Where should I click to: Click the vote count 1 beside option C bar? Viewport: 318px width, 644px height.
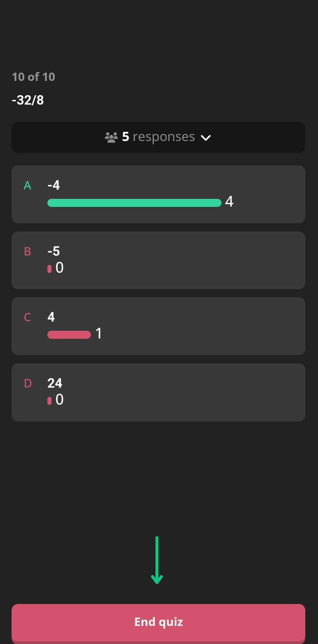pyautogui.click(x=99, y=333)
